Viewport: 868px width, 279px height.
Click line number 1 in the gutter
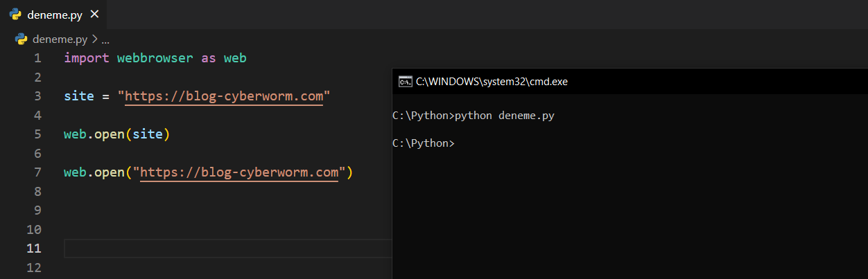(x=37, y=58)
